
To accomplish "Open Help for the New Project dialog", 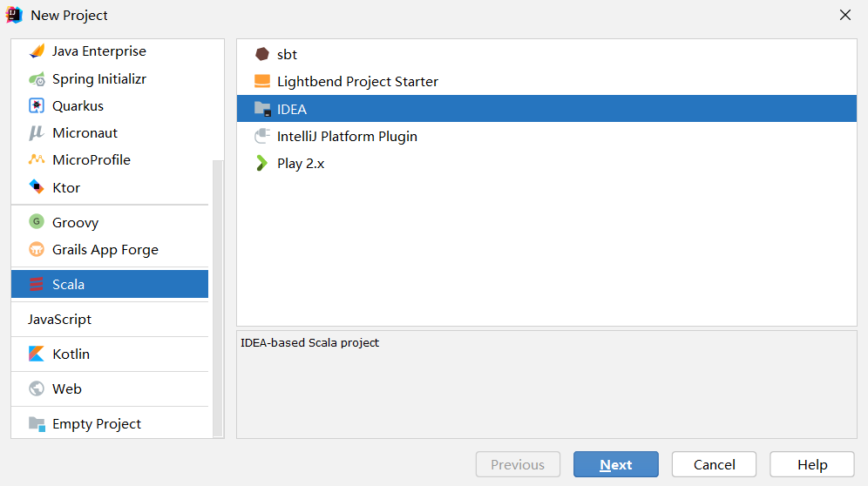I will (x=812, y=464).
